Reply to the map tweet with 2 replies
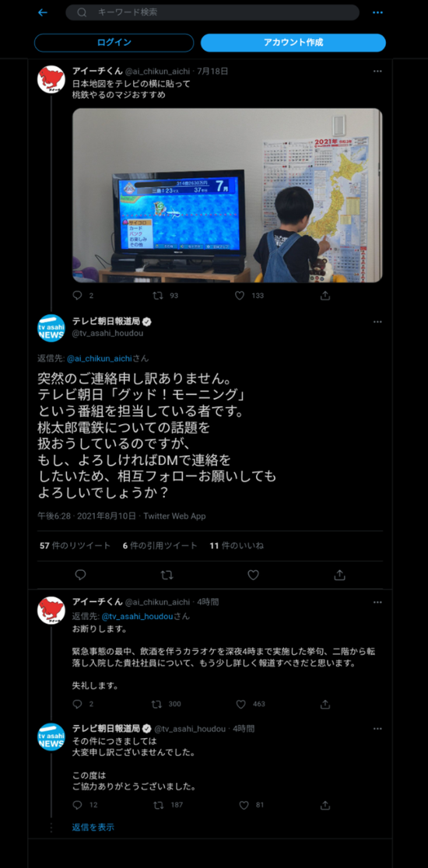Viewport: 428px width, 868px height. coord(78,296)
